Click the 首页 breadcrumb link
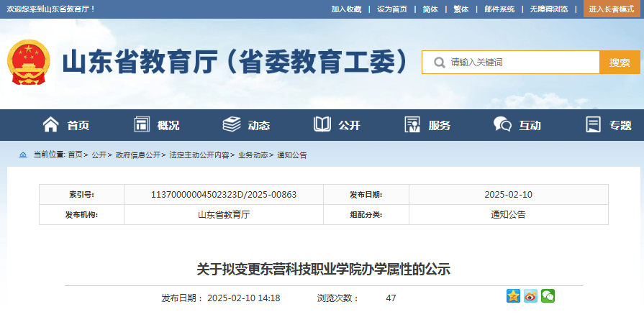The width and height of the screenshot is (644, 317). (75, 155)
